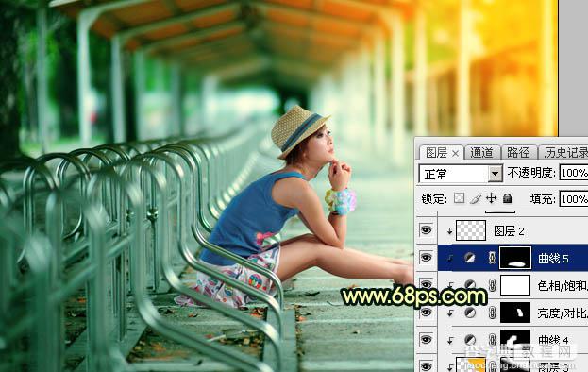
Task: Hide the 曲线 5 layer
Action: coord(426,257)
